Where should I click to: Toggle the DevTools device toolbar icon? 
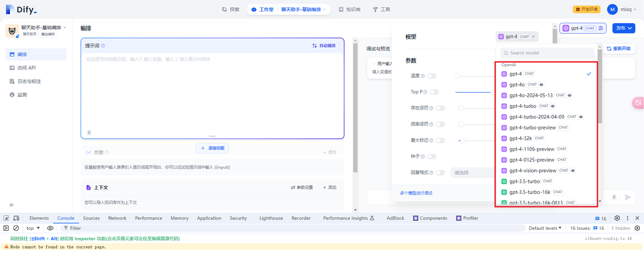16,218
